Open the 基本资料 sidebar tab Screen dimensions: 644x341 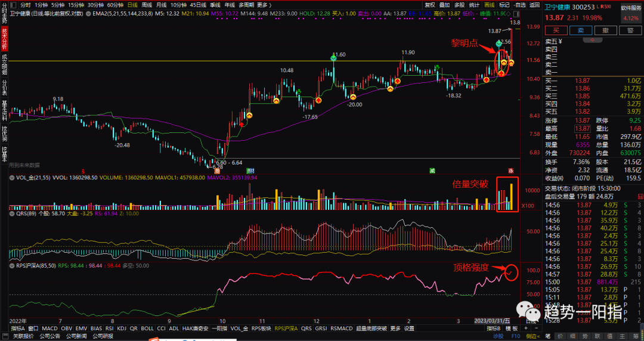(x=4, y=110)
